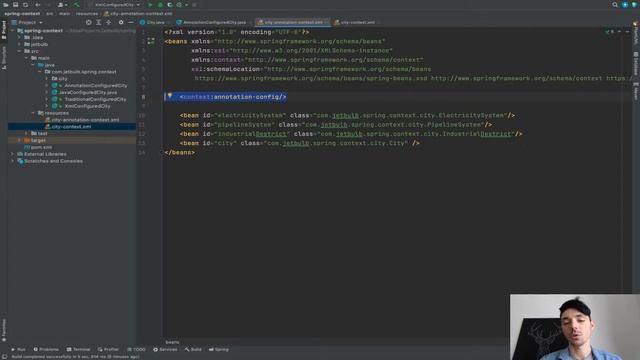640x360 pixels.
Task: Expand the .idea folder
Action: pos(19,38)
